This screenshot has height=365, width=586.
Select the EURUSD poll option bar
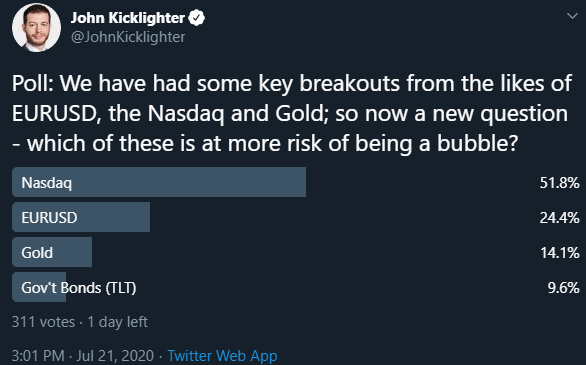click(81, 217)
